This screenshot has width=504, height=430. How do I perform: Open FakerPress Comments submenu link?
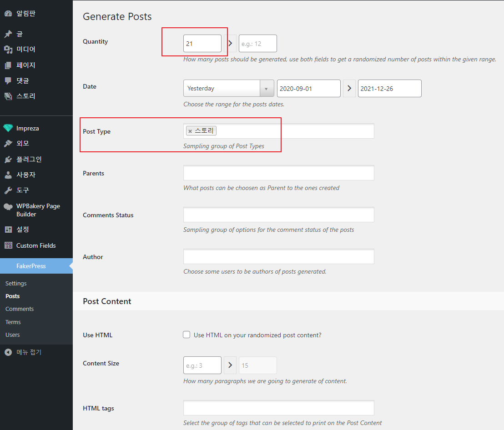click(x=20, y=309)
